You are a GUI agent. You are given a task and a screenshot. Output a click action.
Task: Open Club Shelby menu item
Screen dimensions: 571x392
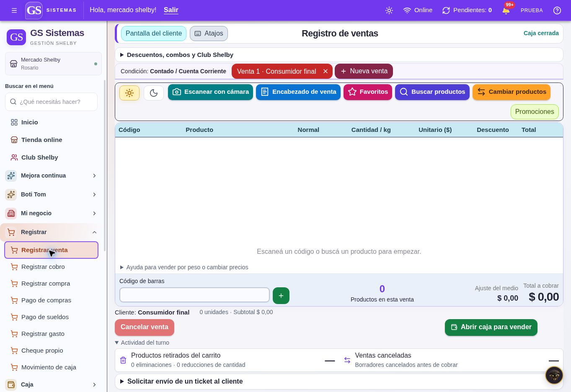(x=52, y=157)
